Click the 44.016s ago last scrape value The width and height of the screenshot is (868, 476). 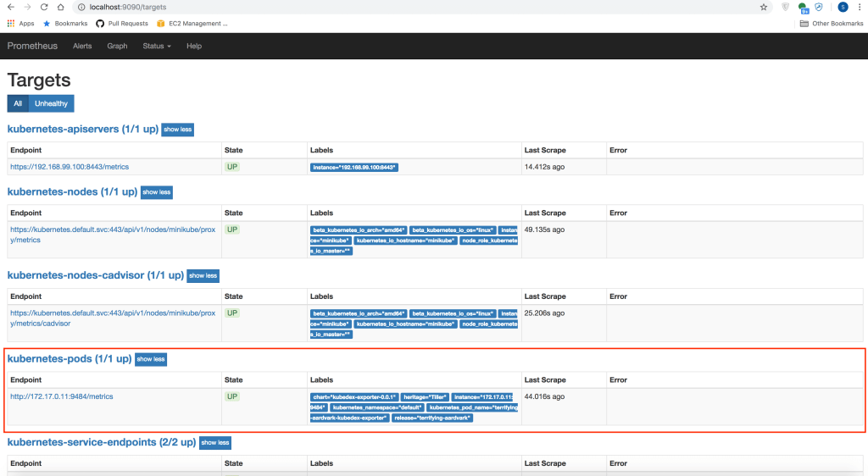(x=544, y=396)
